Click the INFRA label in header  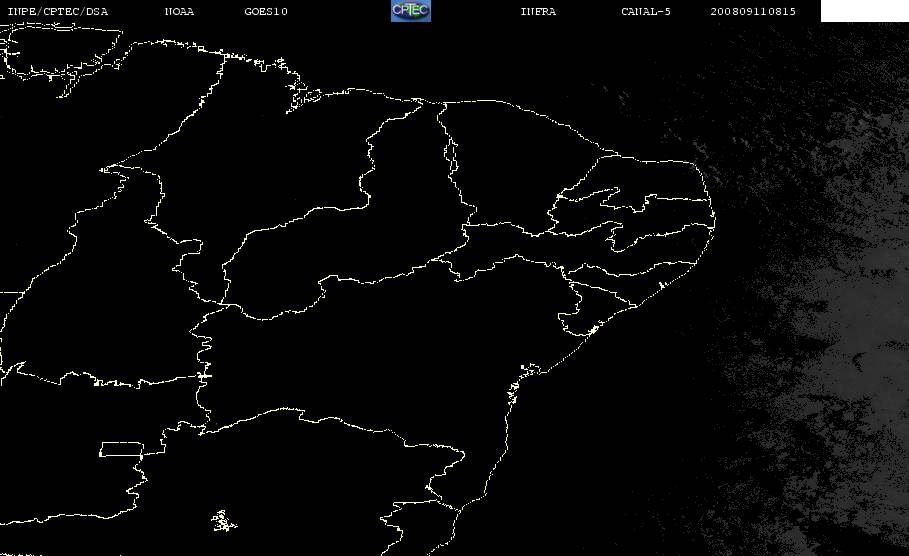tap(539, 12)
